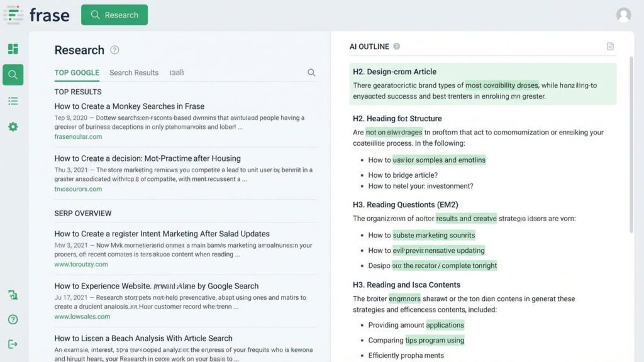The width and height of the screenshot is (644, 362).
Task: Select the H3. Reading and Isca Contents heading
Action: pyautogui.click(x=406, y=285)
